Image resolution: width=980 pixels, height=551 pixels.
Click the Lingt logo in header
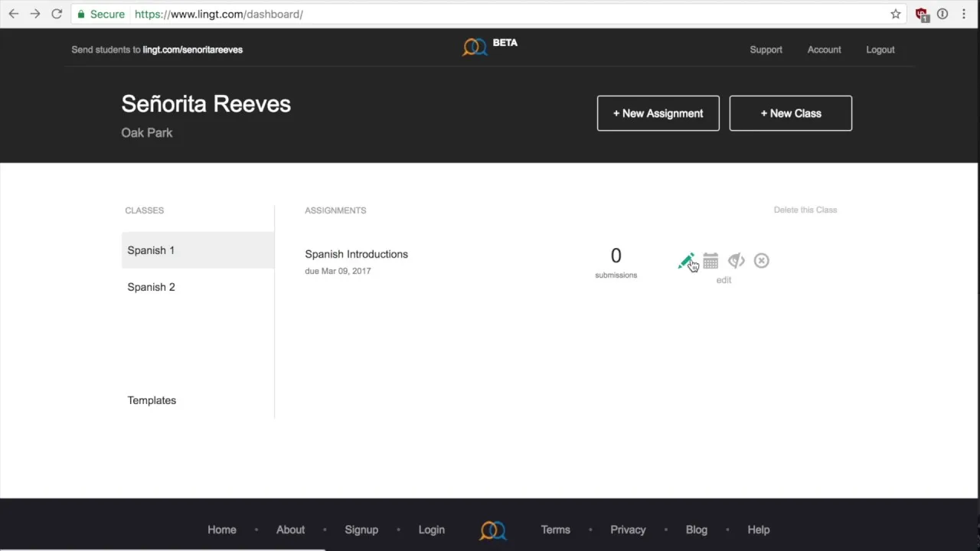(x=475, y=47)
